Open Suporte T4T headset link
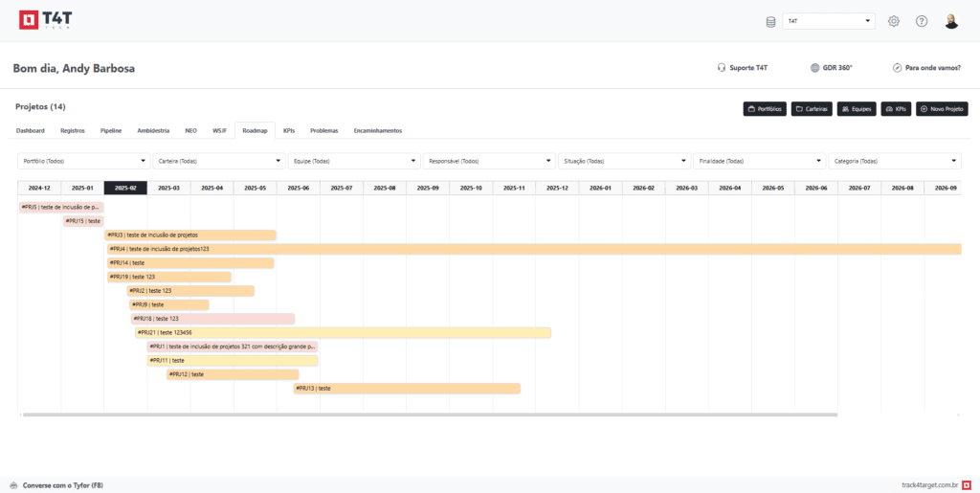980x493 pixels. point(743,68)
